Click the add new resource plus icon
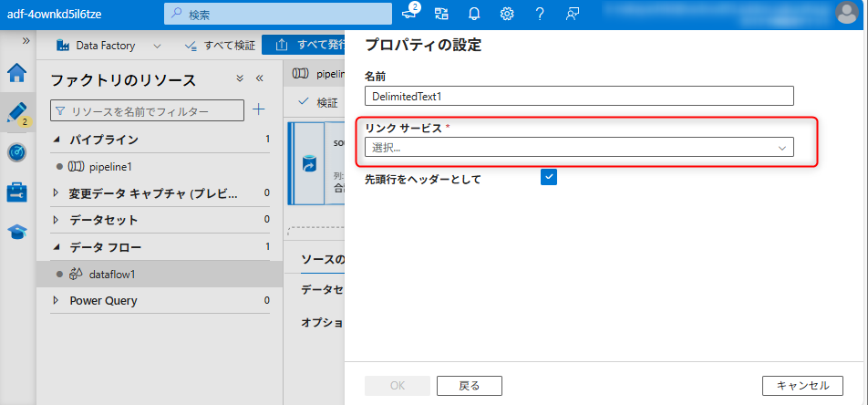This screenshot has height=405, width=868. pyautogui.click(x=258, y=110)
